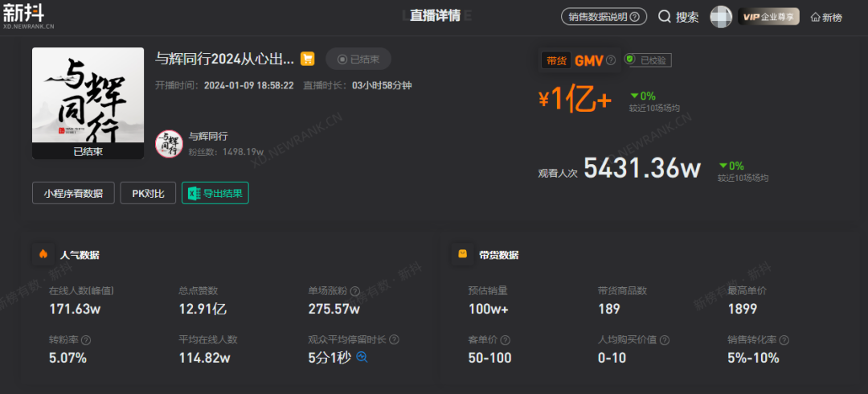Open the 新榜 home link
Image resolution: width=868 pixels, height=394 pixels.
[x=826, y=17]
